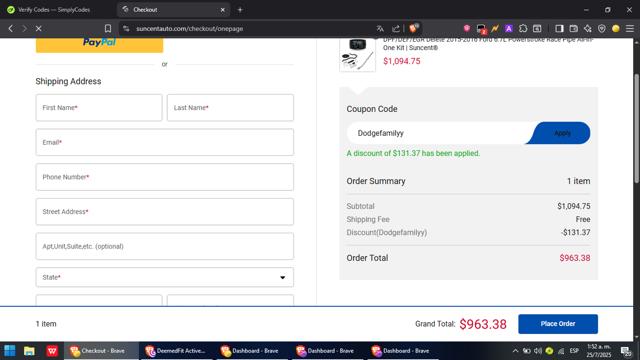Open the ESP language input indicator
This screenshot has height=360, width=640.
click(x=574, y=351)
